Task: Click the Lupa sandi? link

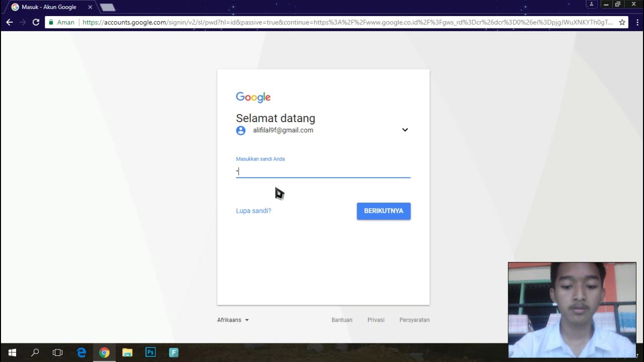Action: pos(254,211)
